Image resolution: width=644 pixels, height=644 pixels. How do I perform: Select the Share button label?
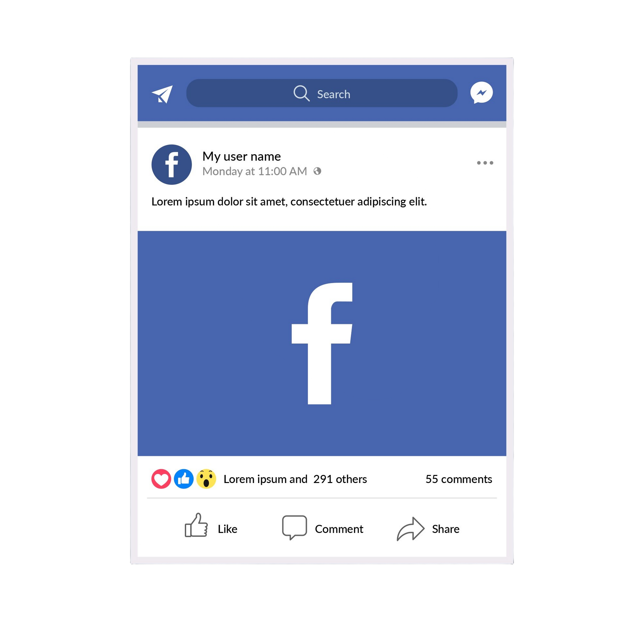click(x=445, y=529)
